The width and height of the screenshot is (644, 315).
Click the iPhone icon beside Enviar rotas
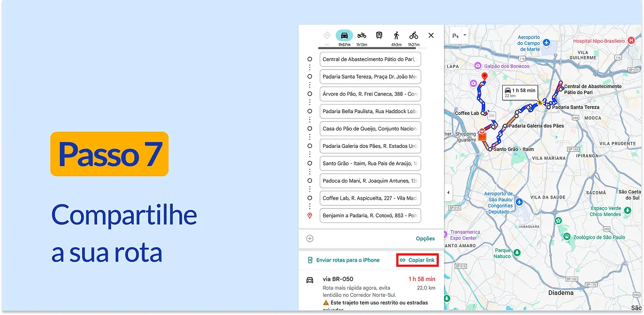[311, 260]
